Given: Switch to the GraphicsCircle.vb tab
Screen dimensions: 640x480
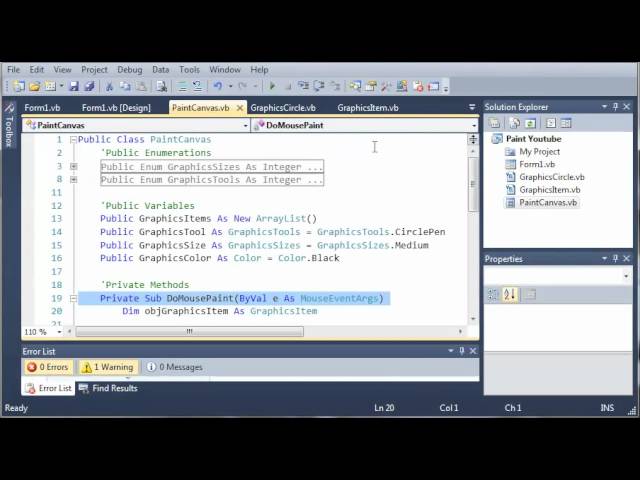Looking at the screenshot, I should 283,108.
